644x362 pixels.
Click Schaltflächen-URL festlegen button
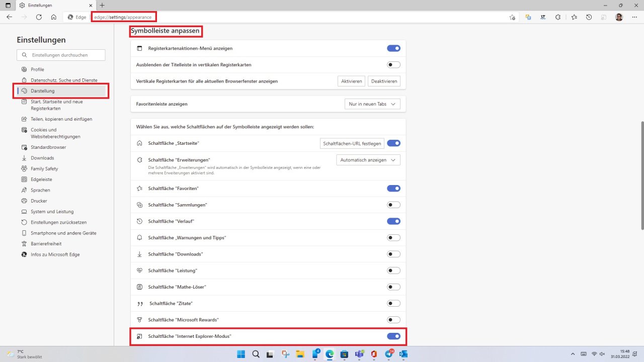352,143
